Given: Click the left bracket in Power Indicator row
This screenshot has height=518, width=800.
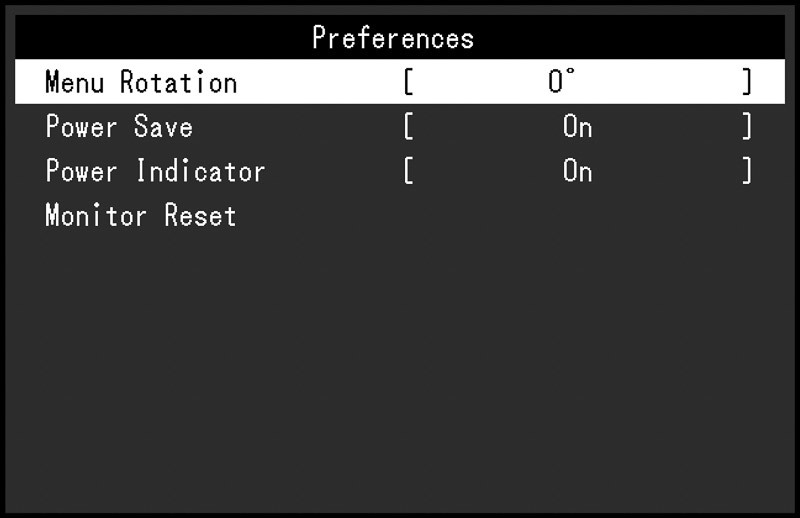Looking at the screenshot, I should coord(409,170).
